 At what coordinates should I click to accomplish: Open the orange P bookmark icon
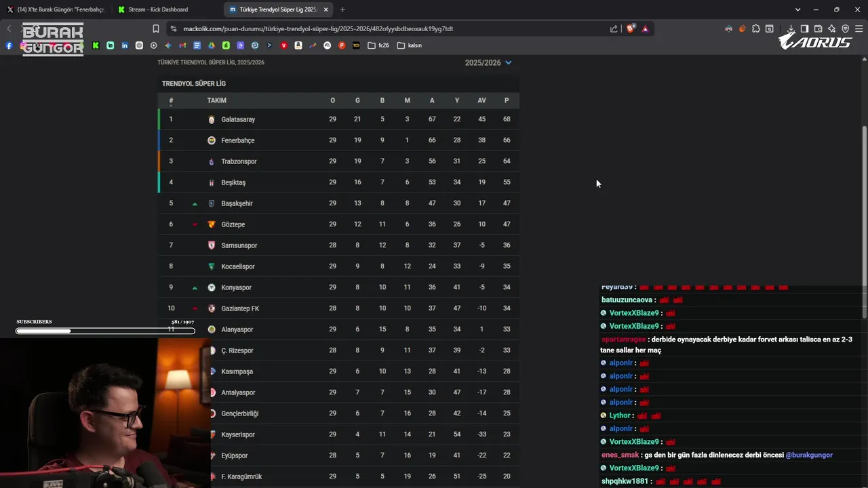coord(342,45)
